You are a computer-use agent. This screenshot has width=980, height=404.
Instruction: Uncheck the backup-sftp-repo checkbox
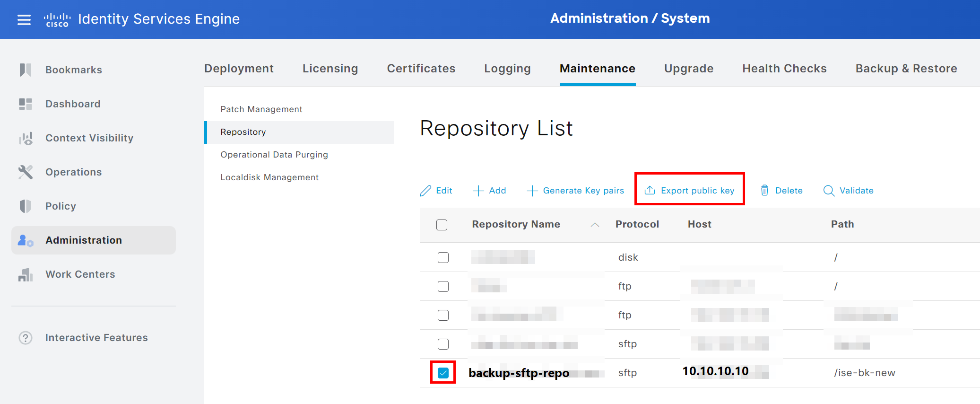click(443, 373)
